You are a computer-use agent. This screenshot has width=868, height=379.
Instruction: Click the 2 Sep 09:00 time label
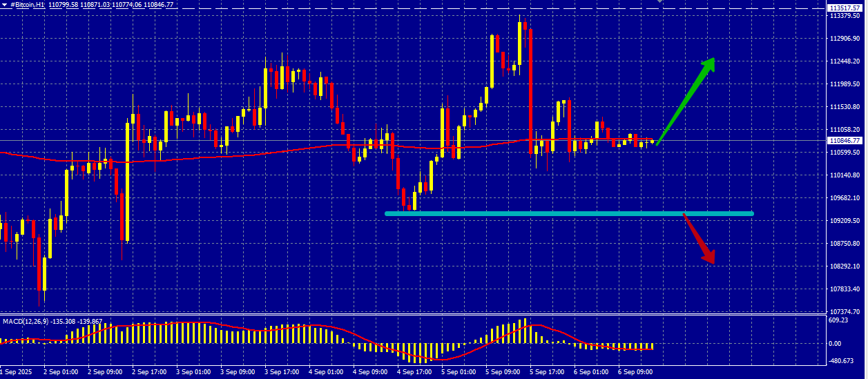click(104, 372)
